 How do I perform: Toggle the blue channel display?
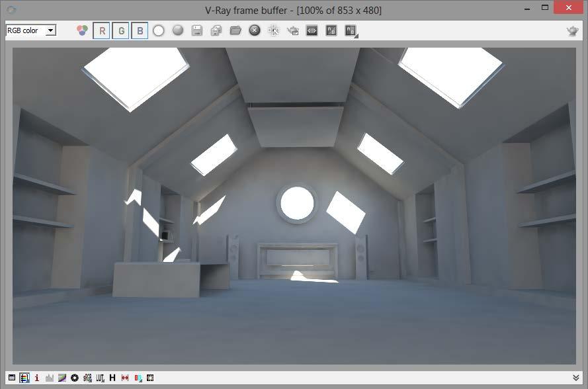point(140,30)
